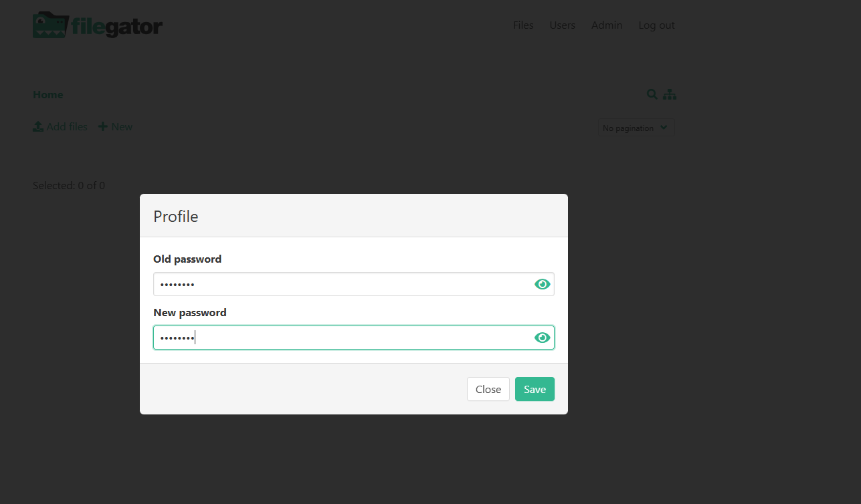Create a New item
Image resolution: width=861 pixels, height=504 pixels.
(115, 126)
